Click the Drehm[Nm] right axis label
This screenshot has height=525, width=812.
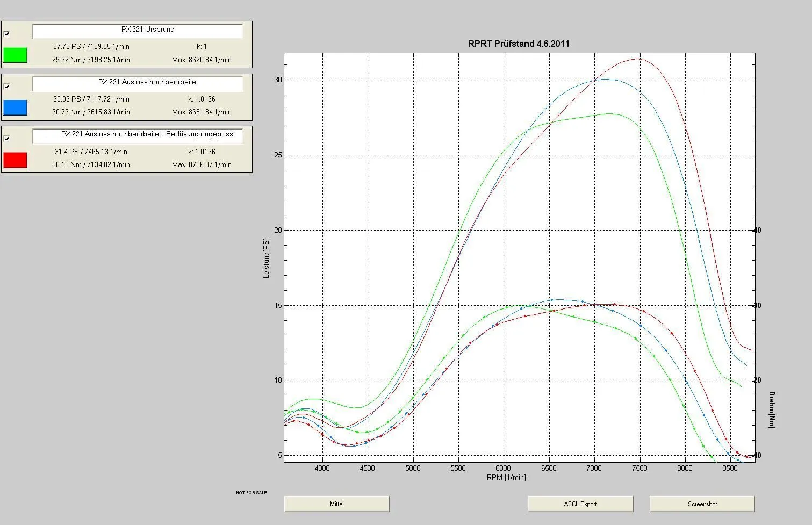click(x=772, y=409)
